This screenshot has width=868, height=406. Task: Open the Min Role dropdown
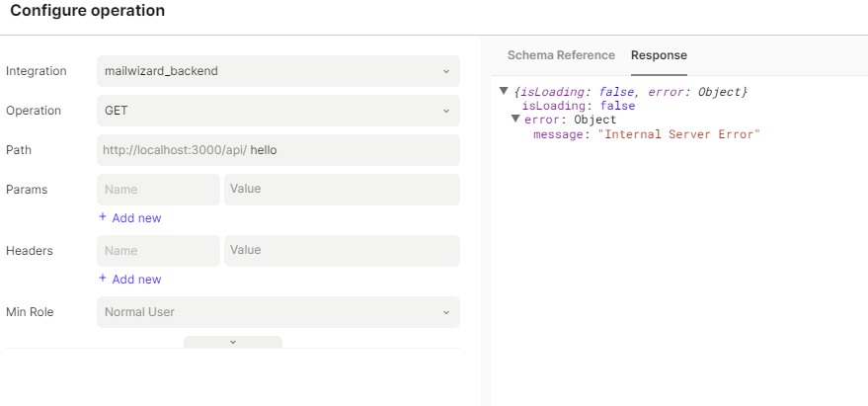point(277,312)
